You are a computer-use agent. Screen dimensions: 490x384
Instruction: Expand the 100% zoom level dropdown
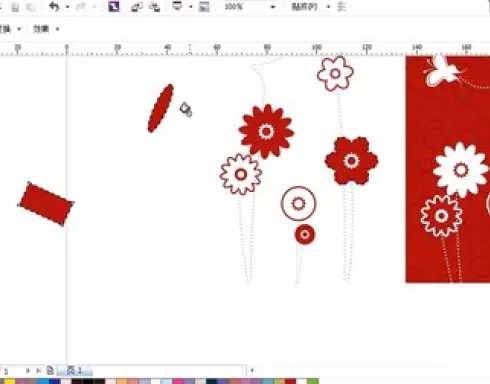[x=273, y=7]
